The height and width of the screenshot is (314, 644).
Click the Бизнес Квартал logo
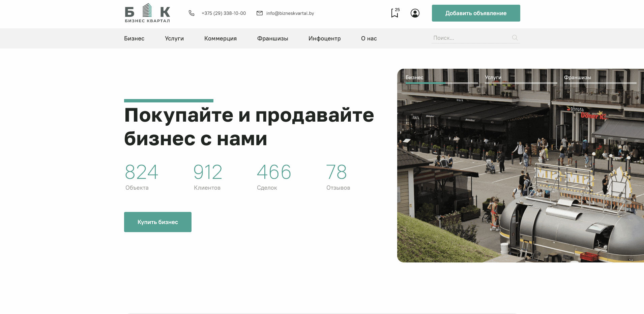click(147, 13)
